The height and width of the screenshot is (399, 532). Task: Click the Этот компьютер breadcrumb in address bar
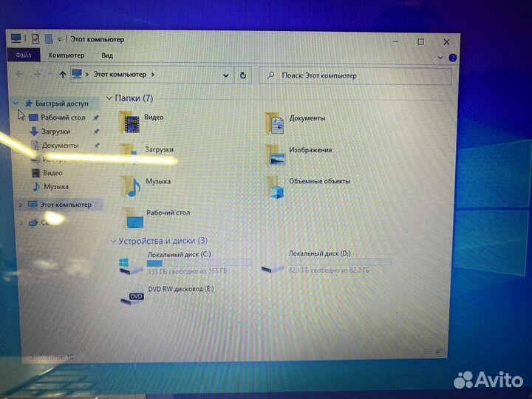click(120, 75)
